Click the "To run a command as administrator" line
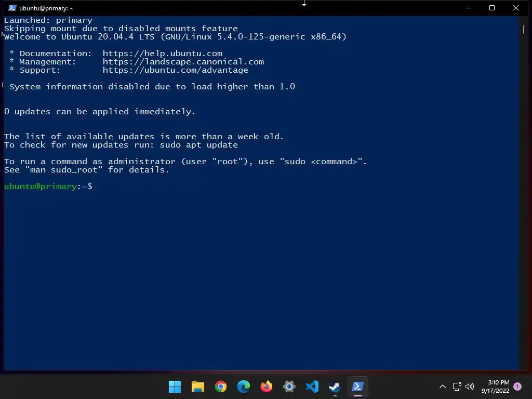The width and height of the screenshot is (532, 399). point(185,162)
